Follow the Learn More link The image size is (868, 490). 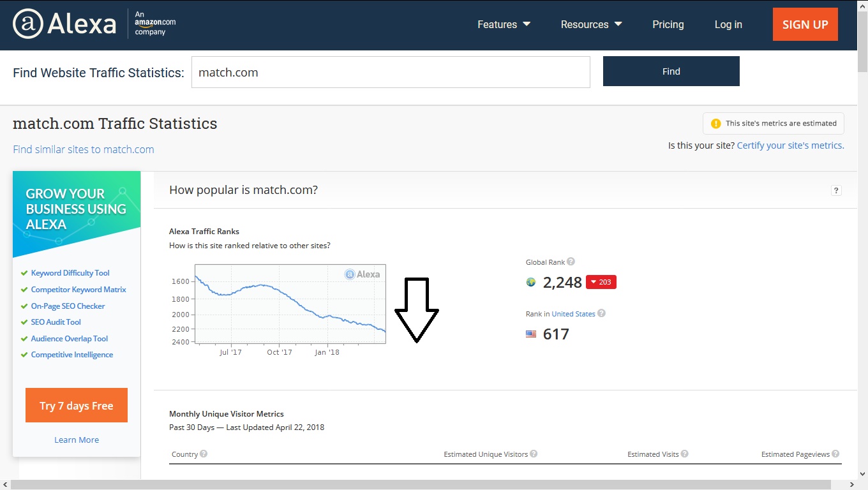77,440
